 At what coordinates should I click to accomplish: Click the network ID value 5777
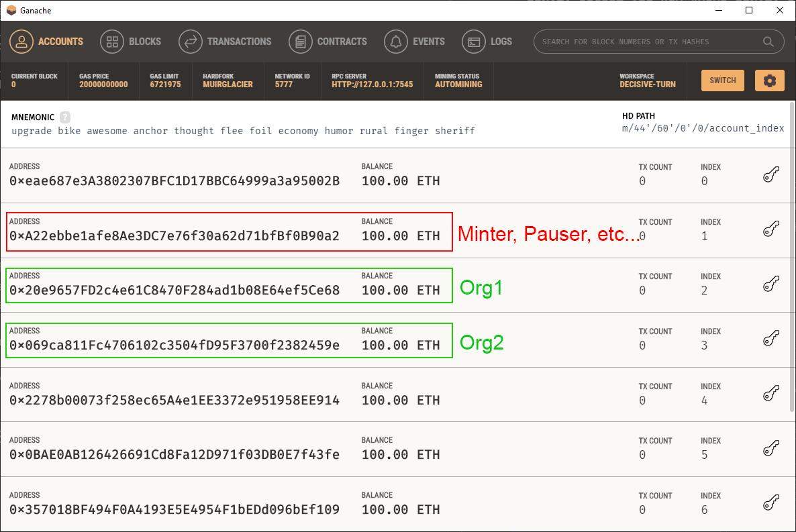pyautogui.click(x=284, y=85)
